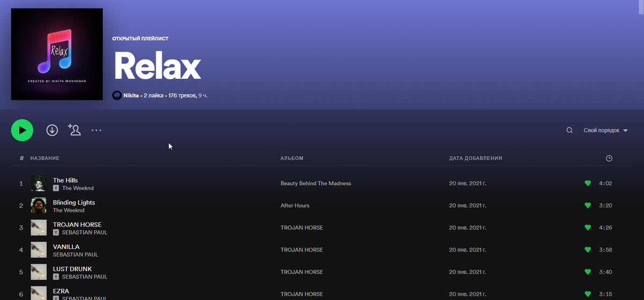Click the explicit E badge on TROJAN HORSE
Screen dimensions: 644x300
pos(56,232)
